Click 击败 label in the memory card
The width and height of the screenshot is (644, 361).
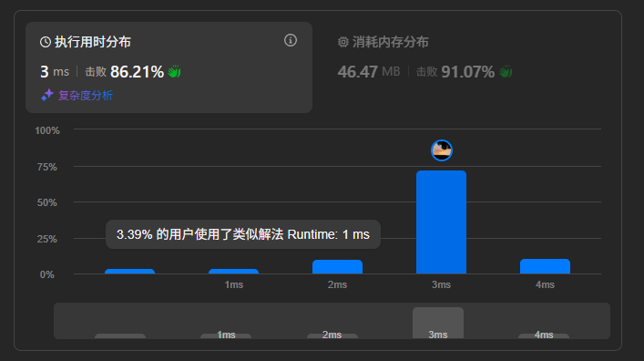tap(426, 72)
